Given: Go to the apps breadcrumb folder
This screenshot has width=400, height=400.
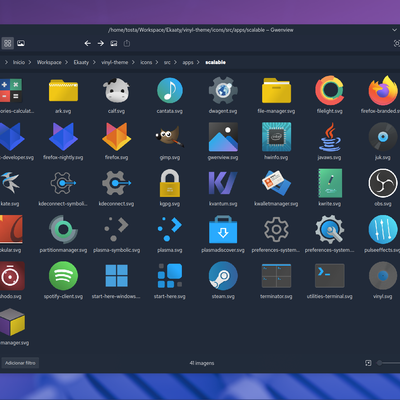Looking at the screenshot, I should (188, 62).
